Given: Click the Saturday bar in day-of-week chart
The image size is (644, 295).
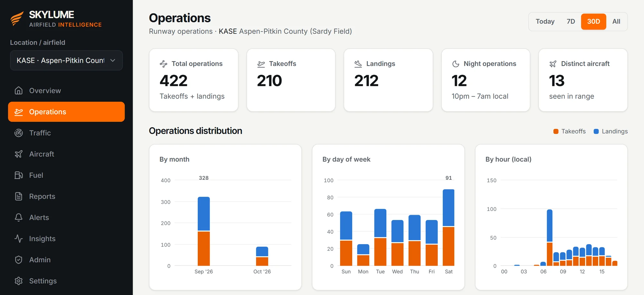Looking at the screenshot, I should click(x=449, y=227).
